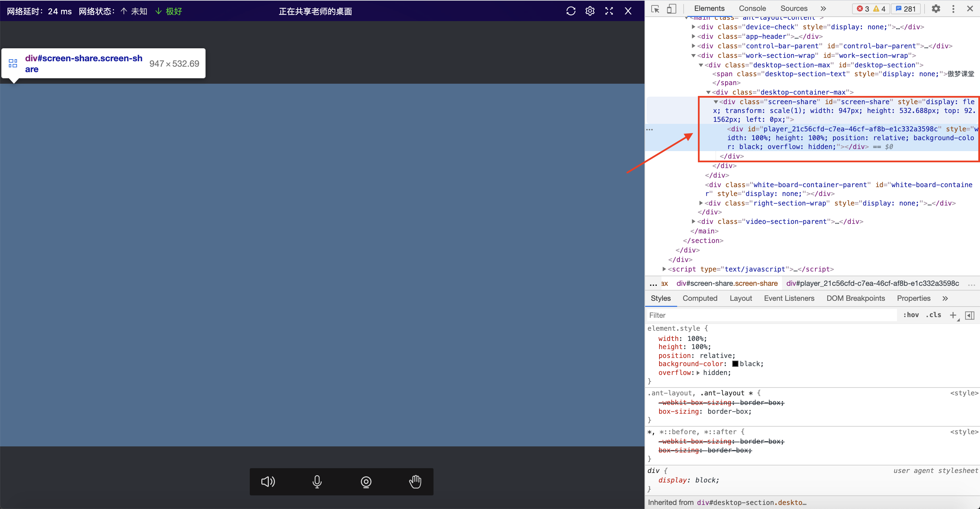This screenshot has width=980, height=509.
Task: Click the raise hand icon
Action: 415,481
